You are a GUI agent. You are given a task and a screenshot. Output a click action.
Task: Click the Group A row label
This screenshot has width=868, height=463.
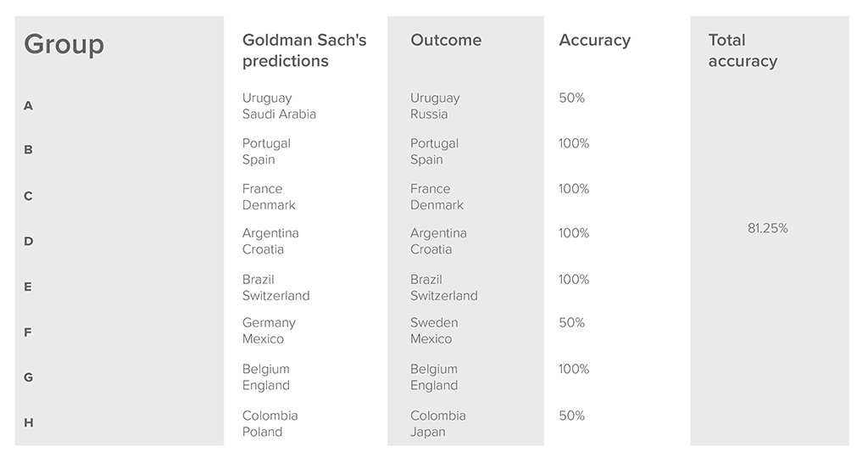tap(29, 106)
